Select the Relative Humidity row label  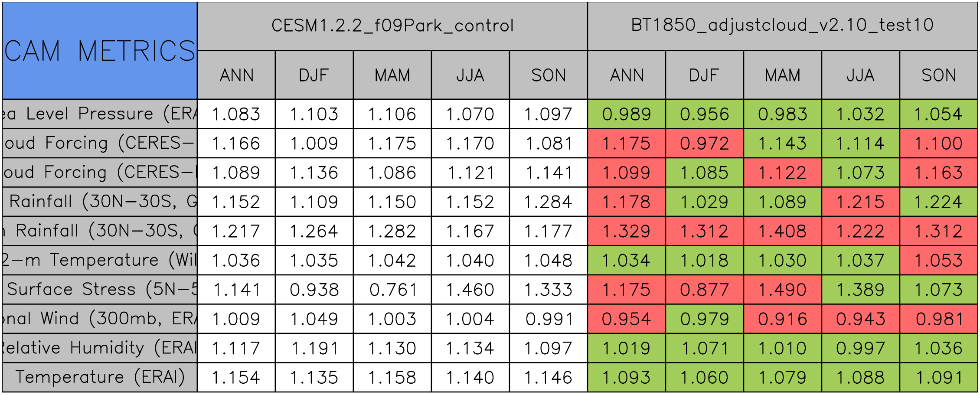[x=100, y=348]
